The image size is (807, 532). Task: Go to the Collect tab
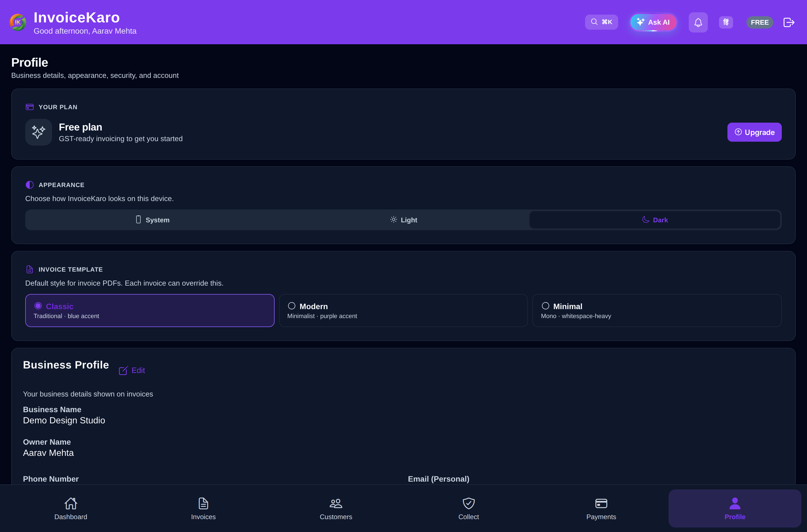469,508
